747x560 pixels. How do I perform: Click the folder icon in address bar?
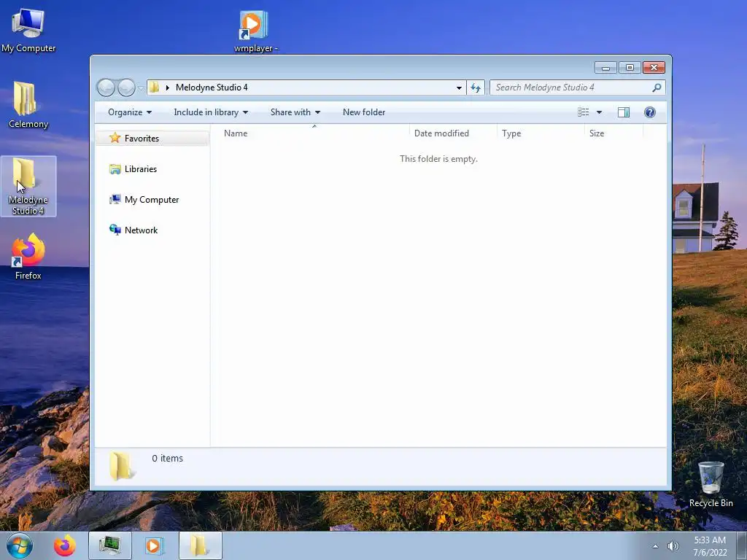click(155, 87)
